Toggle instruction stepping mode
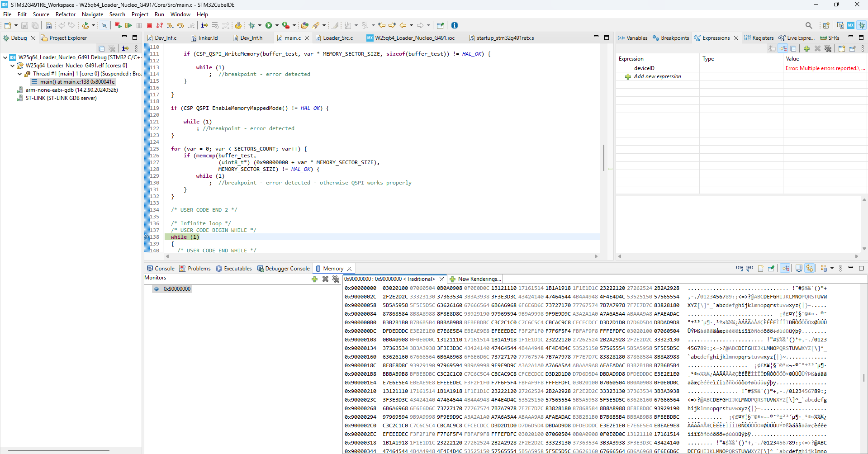This screenshot has height=454, width=868. click(x=204, y=25)
